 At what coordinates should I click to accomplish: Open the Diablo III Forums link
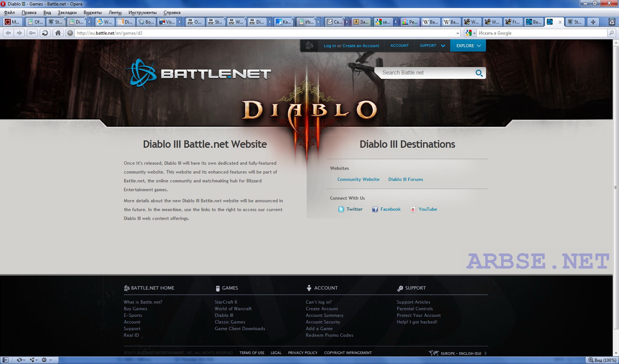point(406,179)
